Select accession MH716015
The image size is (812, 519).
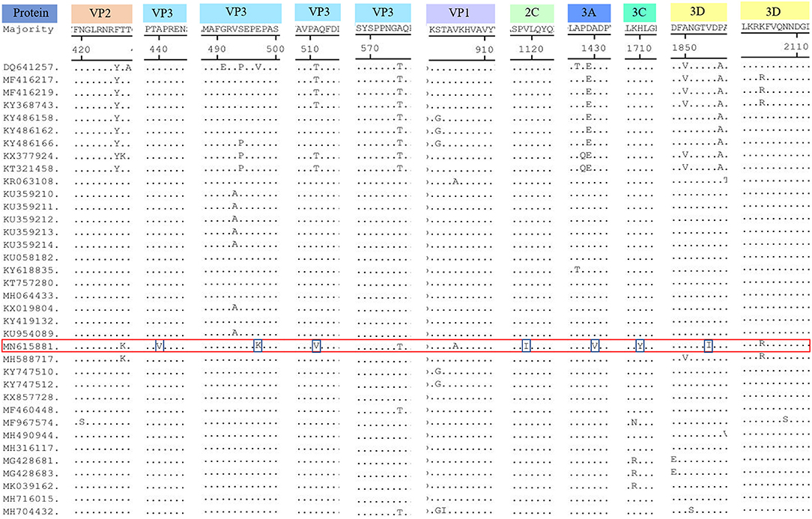click(31, 499)
